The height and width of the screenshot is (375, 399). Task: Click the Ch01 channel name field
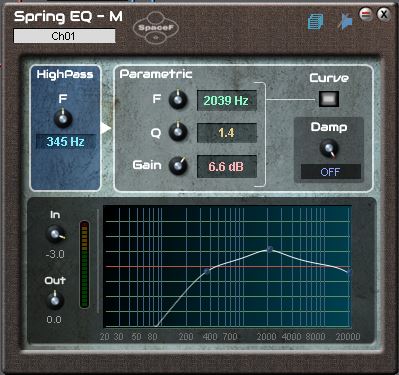point(64,36)
